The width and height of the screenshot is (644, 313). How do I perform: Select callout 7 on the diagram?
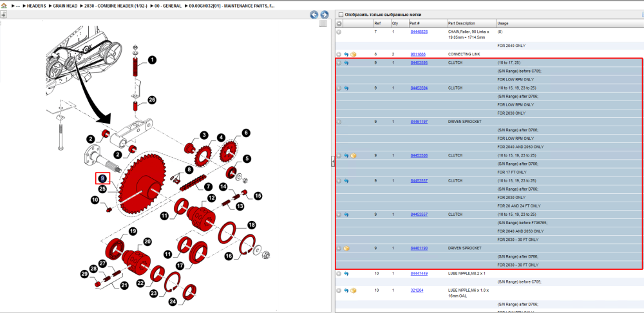point(208,187)
